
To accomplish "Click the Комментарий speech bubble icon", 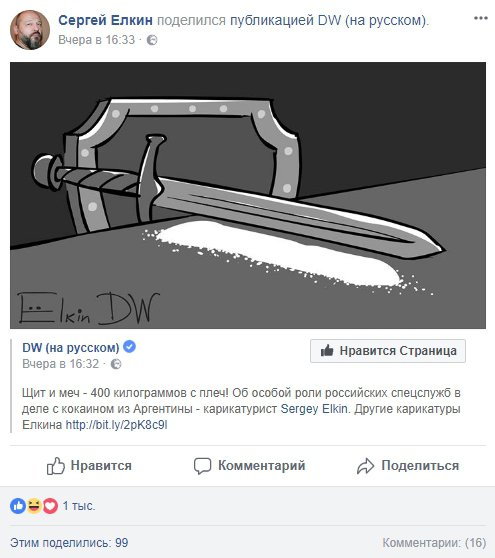I will 202,466.
